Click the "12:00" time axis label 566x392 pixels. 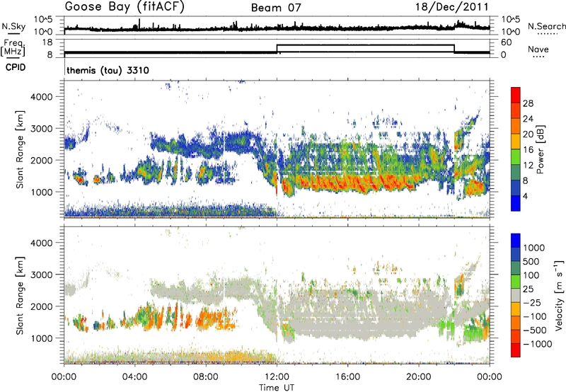277,377
